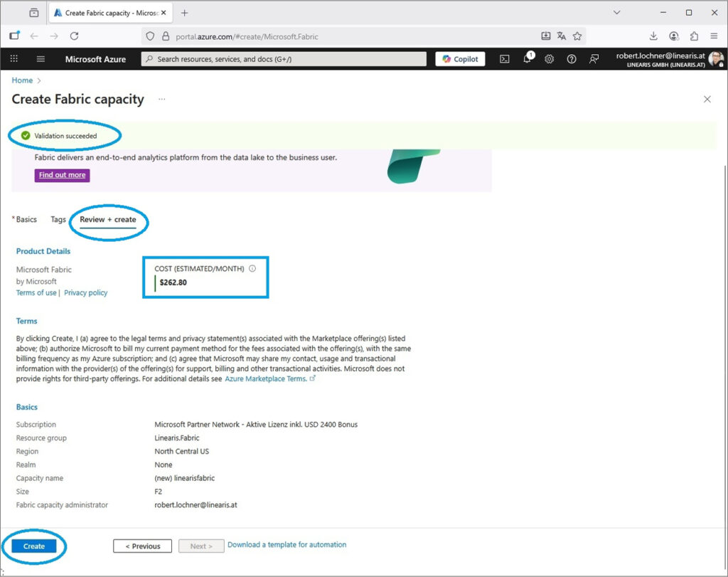Open the Azure Marketplace Terms link
This screenshot has height=577, width=728.
[x=266, y=379]
